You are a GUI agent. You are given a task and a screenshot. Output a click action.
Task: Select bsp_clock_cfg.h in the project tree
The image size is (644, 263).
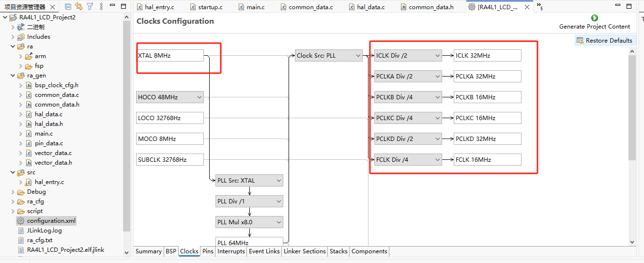coord(56,85)
